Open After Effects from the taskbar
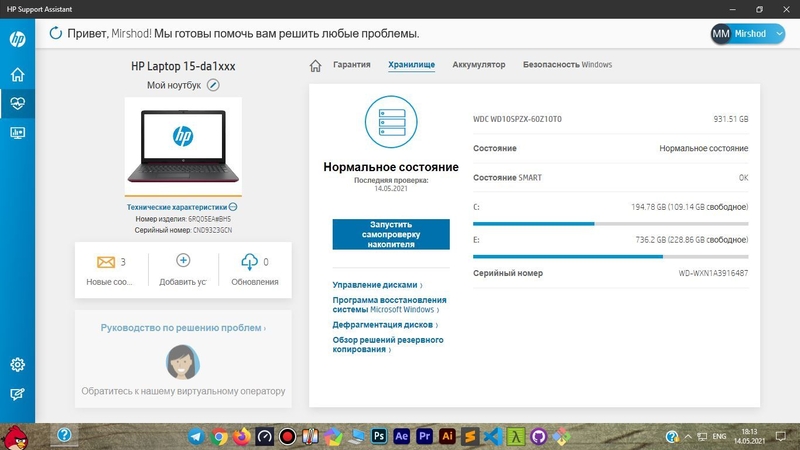This screenshot has height=450, width=800. pos(402,436)
